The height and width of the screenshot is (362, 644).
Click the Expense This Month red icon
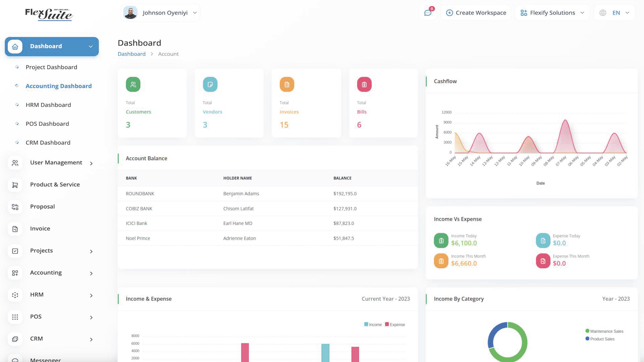coord(543,261)
